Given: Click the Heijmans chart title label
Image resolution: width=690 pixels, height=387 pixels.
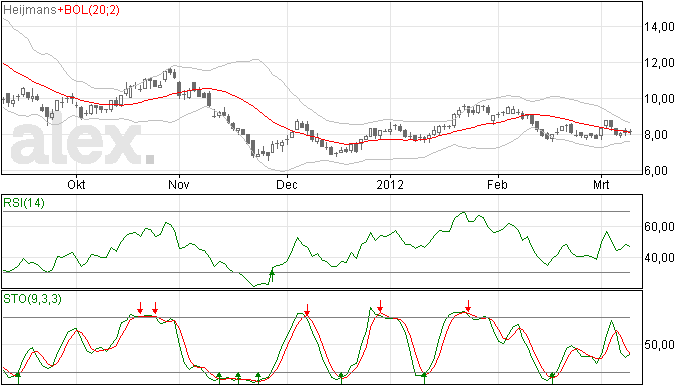Looking at the screenshot, I should click(30, 10).
